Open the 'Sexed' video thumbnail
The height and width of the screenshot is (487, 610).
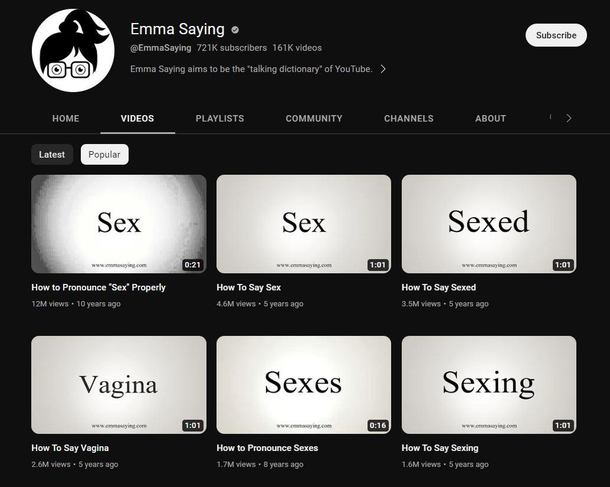(x=489, y=224)
